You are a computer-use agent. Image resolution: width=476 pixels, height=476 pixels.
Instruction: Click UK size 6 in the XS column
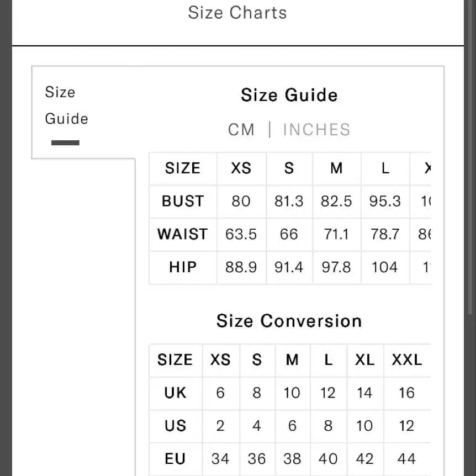[220, 393]
